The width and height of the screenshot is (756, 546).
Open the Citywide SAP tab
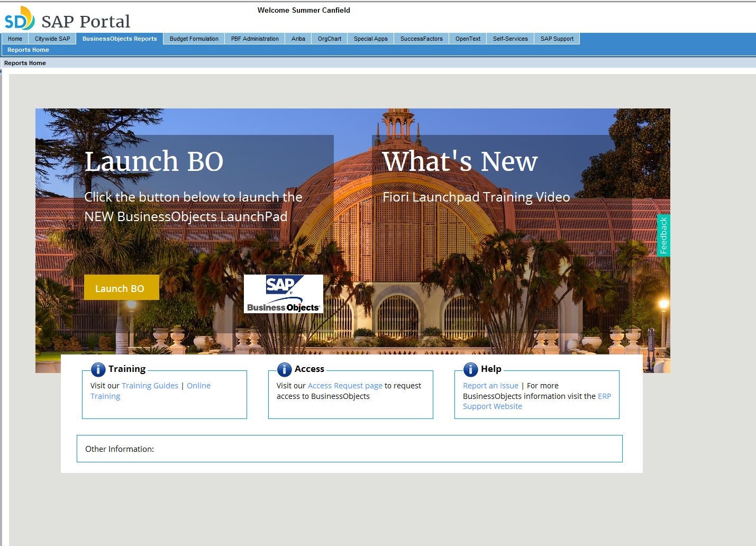tap(52, 39)
